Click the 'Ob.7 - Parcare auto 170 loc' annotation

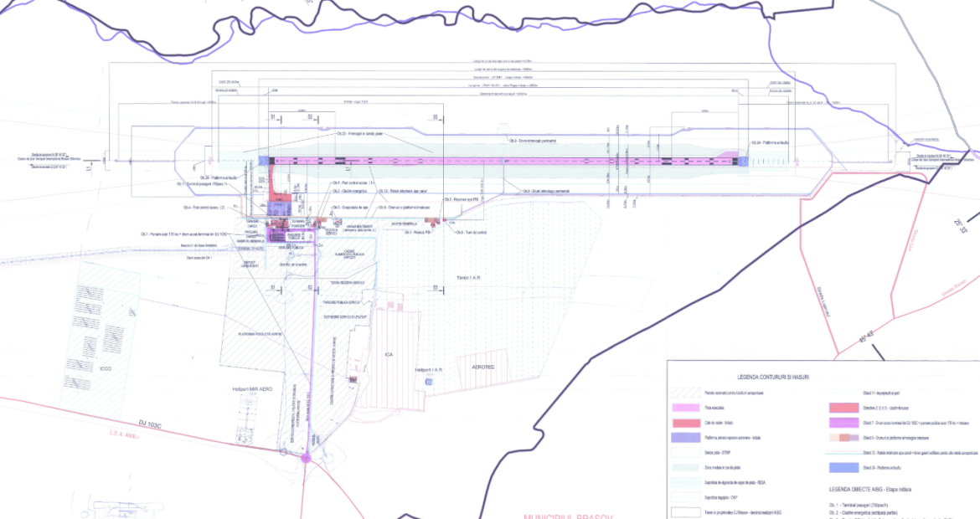[183, 234]
